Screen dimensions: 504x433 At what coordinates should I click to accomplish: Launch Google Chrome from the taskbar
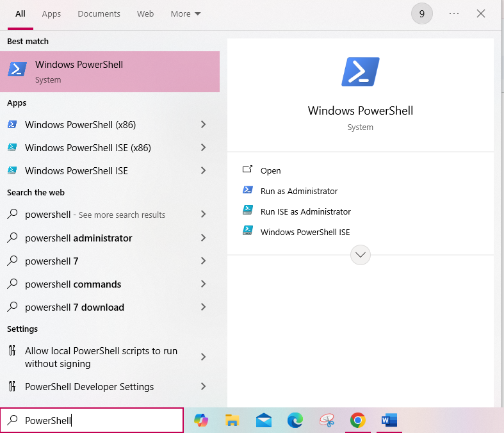[358, 420]
